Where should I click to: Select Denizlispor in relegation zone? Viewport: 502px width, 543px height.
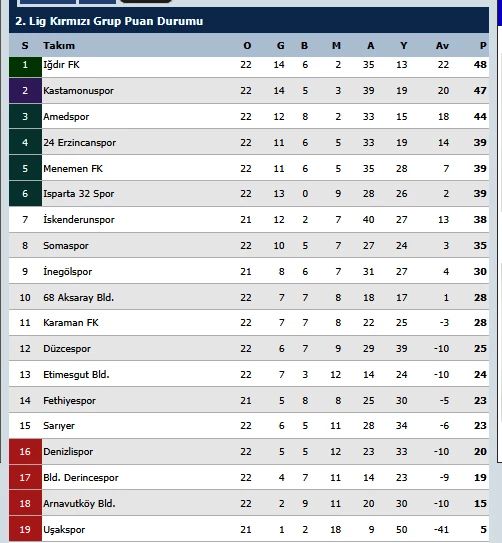(68, 452)
